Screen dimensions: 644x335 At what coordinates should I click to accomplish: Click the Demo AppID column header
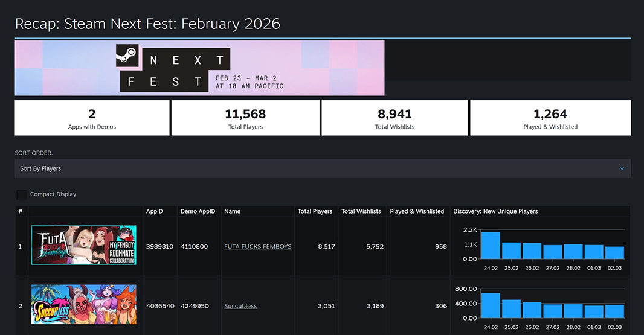point(198,211)
